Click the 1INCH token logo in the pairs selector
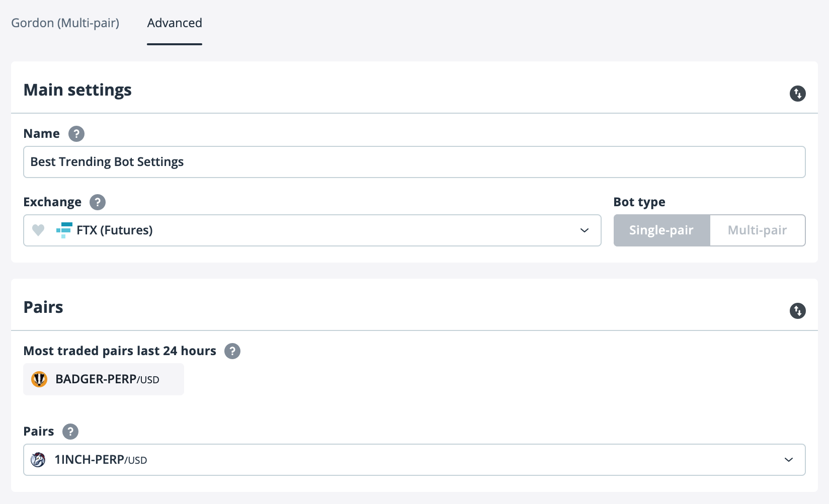This screenshot has width=829, height=504. click(x=39, y=459)
